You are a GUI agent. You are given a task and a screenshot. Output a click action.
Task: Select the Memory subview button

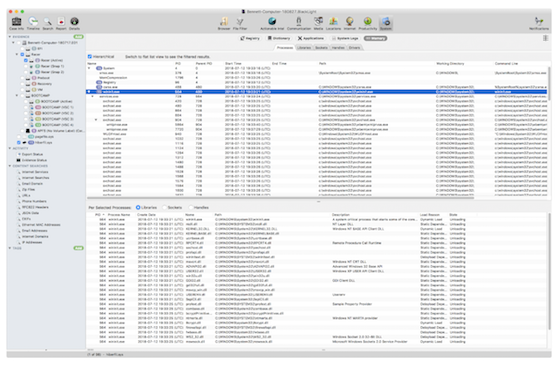click(375, 38)
